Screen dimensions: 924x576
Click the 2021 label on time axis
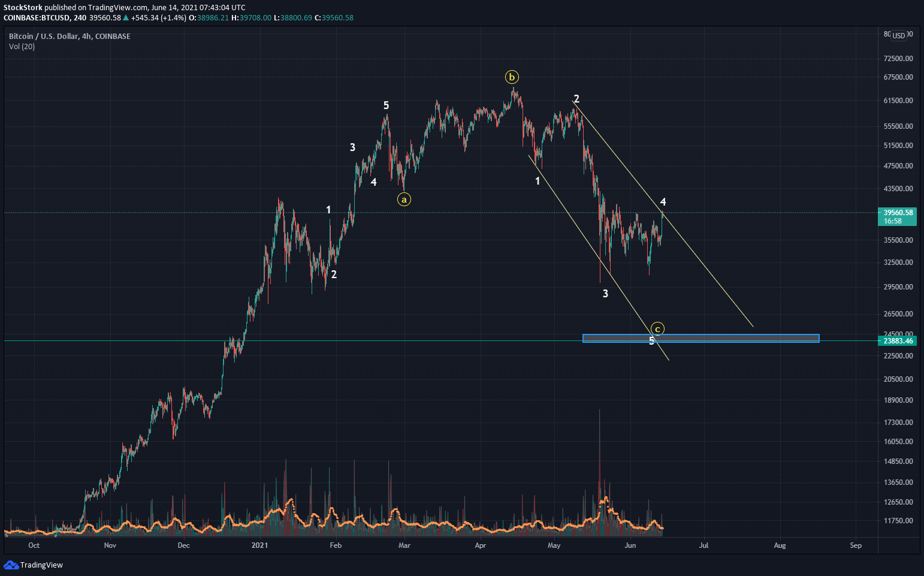tap(259, 545)
